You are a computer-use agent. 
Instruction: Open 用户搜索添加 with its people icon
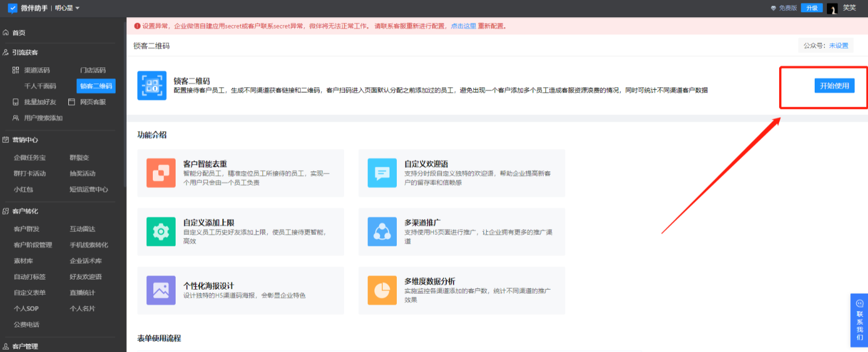[x=37, y=118]
